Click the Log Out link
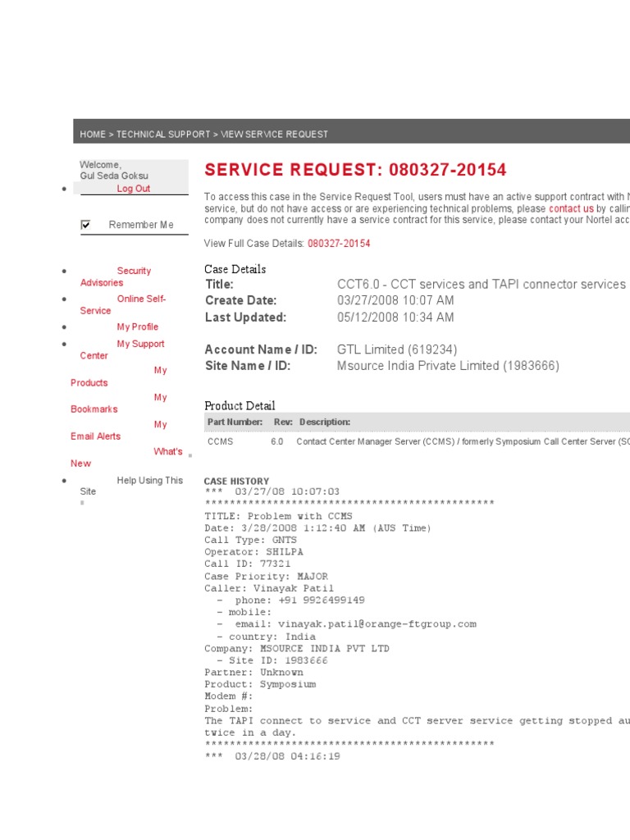This screenshot has width=630, height=840. (133, 189)
